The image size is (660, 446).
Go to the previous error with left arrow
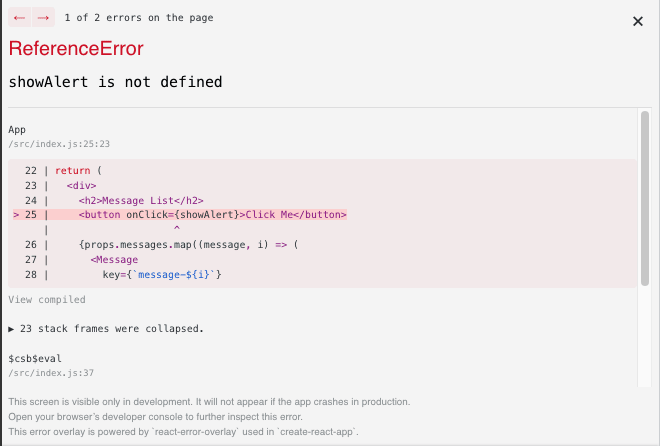19,17
